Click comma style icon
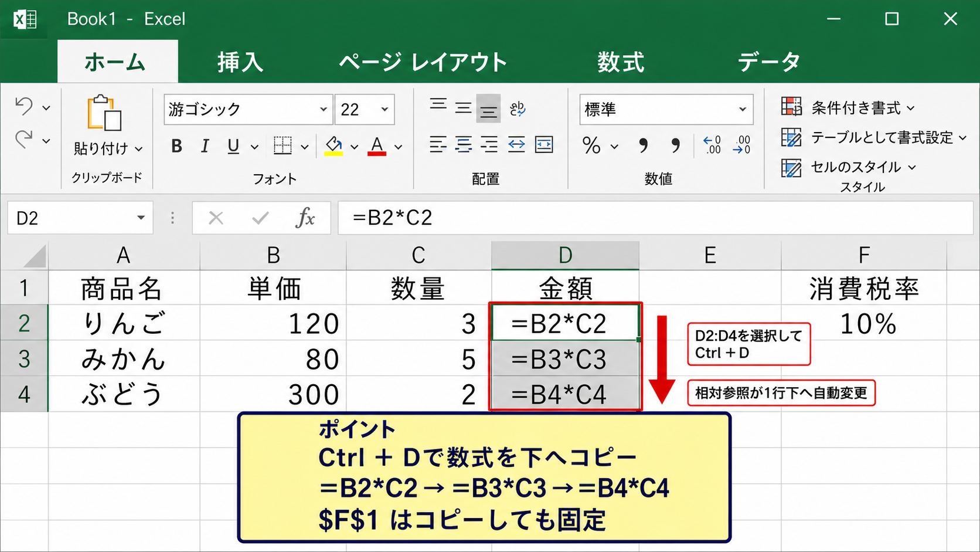 pyautogui.click(x=644, y=145)
